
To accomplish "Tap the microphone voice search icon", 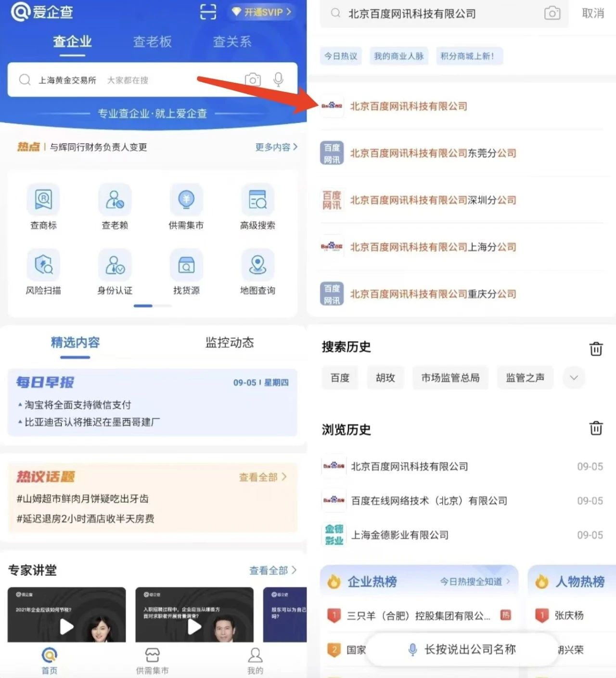I will click(x=278, y=79).
